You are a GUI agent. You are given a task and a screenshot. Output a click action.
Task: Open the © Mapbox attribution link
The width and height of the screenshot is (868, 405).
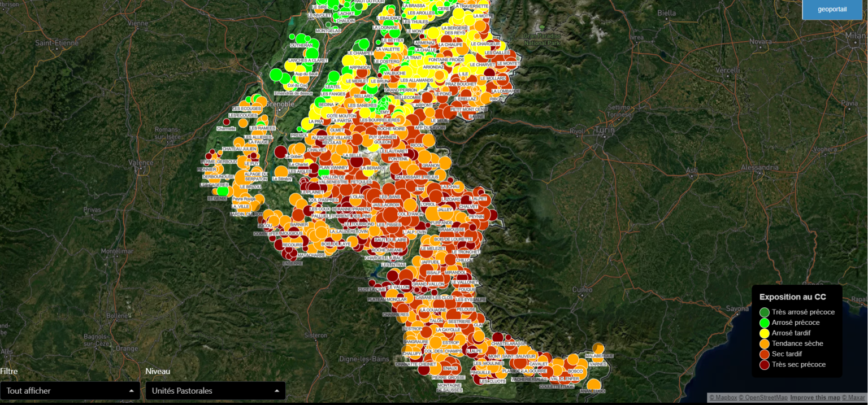pyautogui.click(x=723, y=398)
